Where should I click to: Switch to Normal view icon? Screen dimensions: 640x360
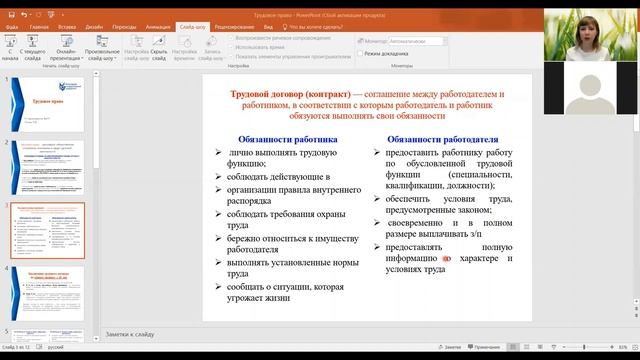point(513,347)
